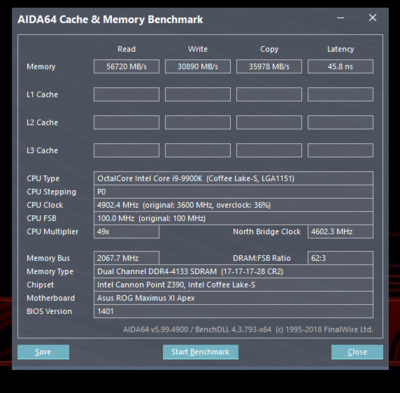
Task: Select the Memory Read value field
Action: [x=126, y=67]
